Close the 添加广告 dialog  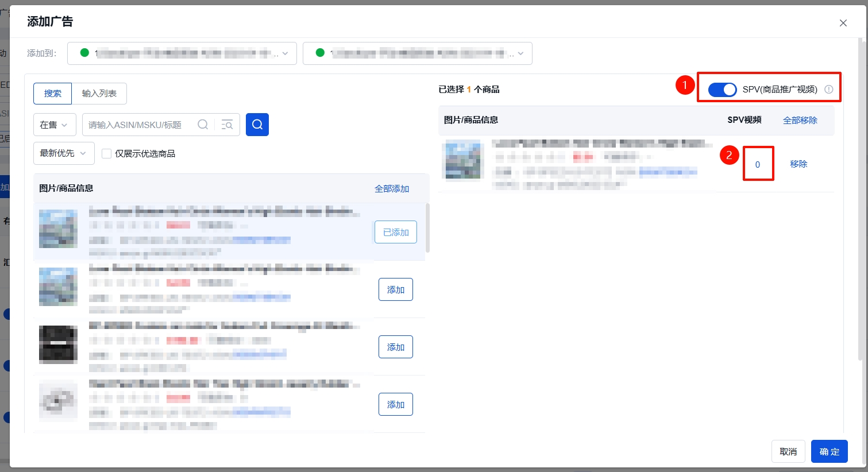843,23
